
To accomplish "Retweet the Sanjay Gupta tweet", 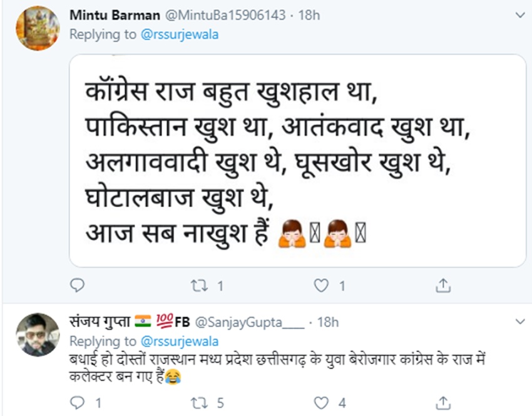I will pyautogui.click(x=198, y=402).
